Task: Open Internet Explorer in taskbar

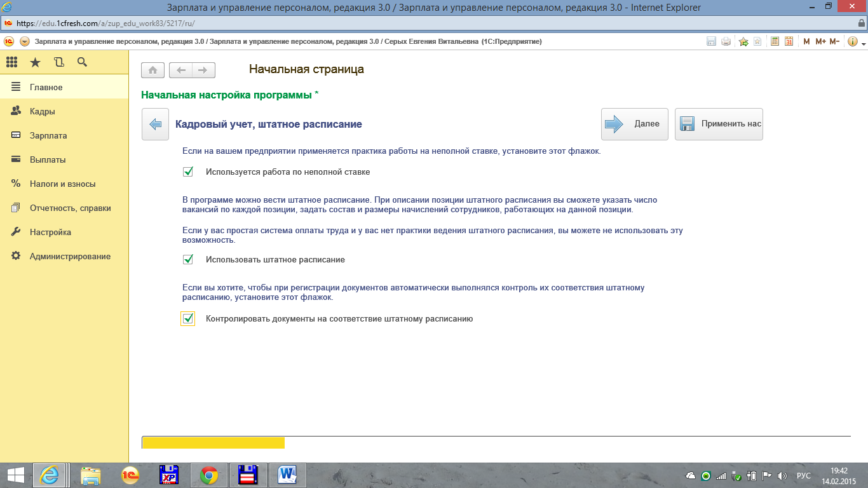Action: pyautogui.click(x=51, y=475)
